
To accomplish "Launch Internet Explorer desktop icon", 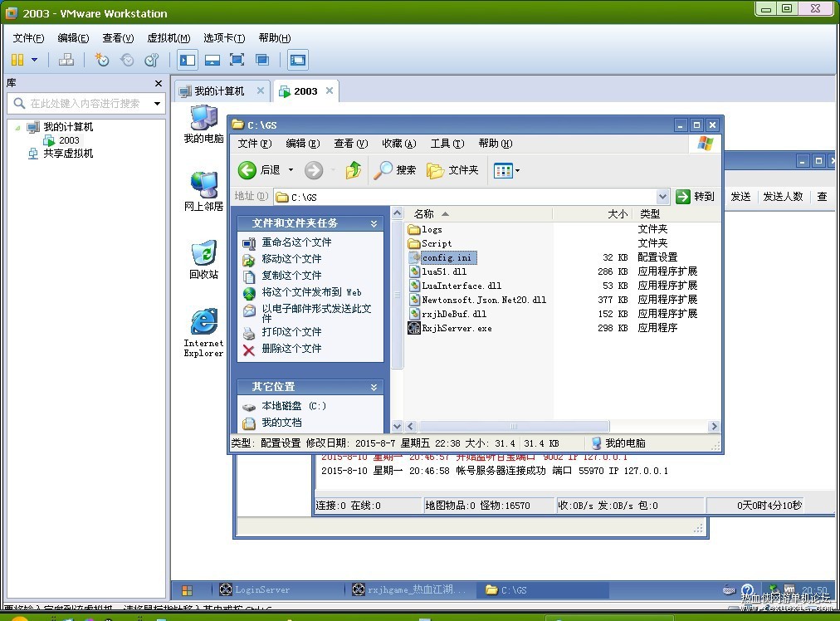I will click(203, 332).
